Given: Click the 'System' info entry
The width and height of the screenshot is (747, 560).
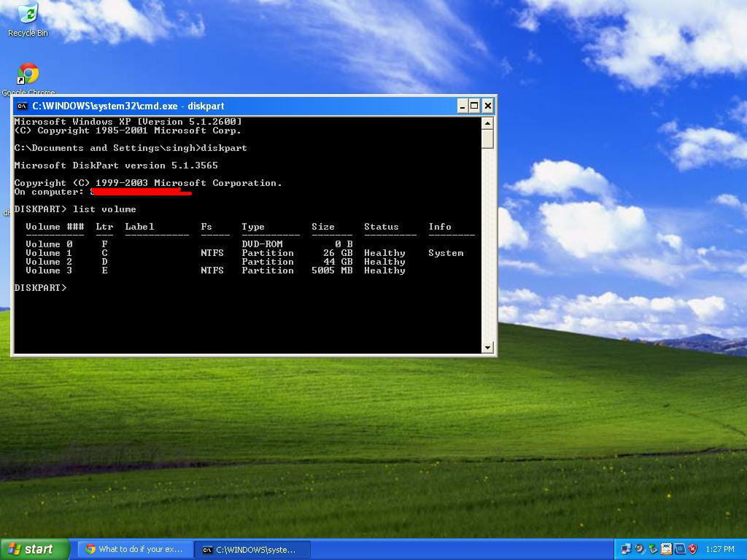Looking at the screenshot, I should 446,253.
